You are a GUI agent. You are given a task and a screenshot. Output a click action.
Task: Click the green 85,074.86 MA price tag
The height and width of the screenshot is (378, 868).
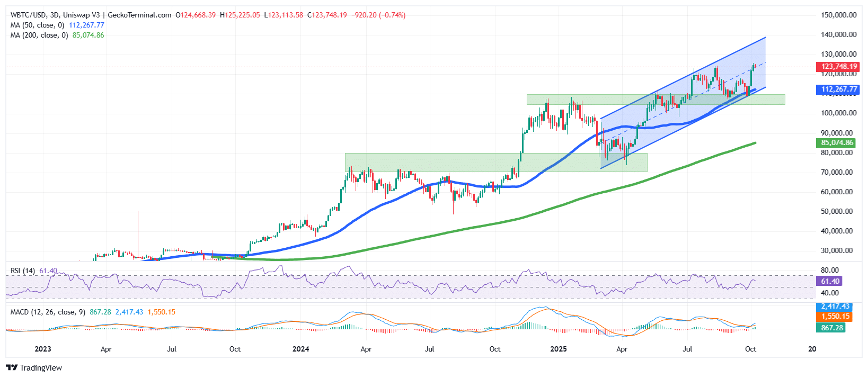[x=837, y=143]
